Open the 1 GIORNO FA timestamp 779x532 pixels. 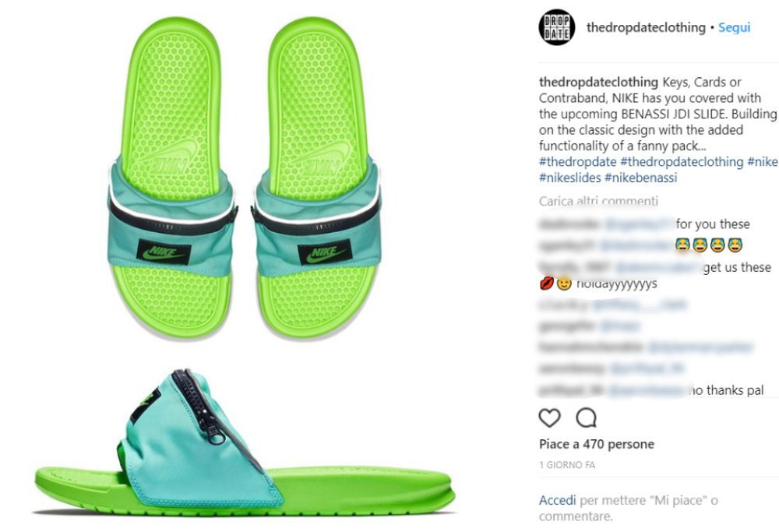click(567, 465)
